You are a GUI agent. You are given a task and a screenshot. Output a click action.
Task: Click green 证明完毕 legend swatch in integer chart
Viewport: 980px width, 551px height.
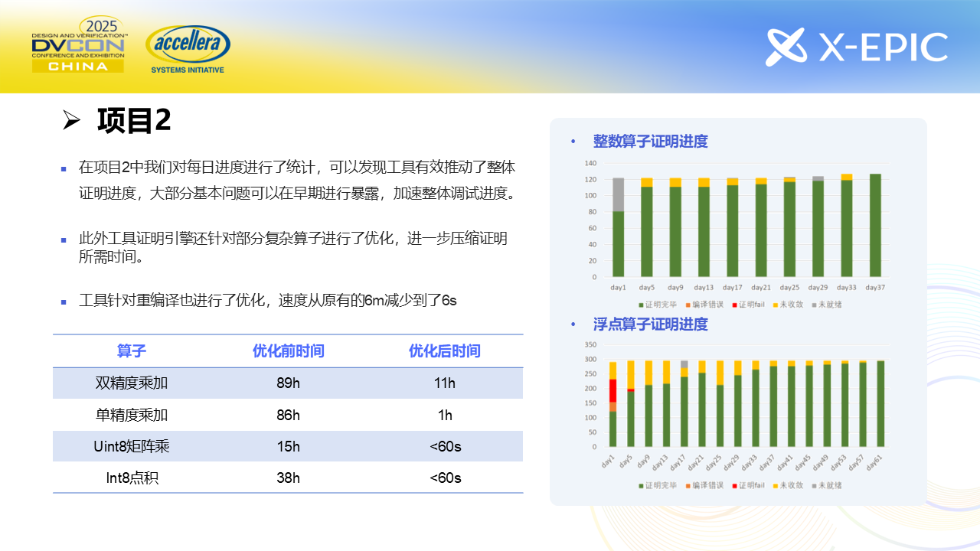pyautogui.click(x=640, y=304)
